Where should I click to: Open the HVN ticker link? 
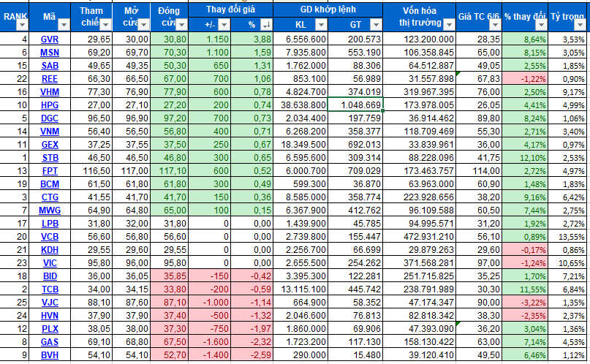pyautogui.click(x=50, y=316)
